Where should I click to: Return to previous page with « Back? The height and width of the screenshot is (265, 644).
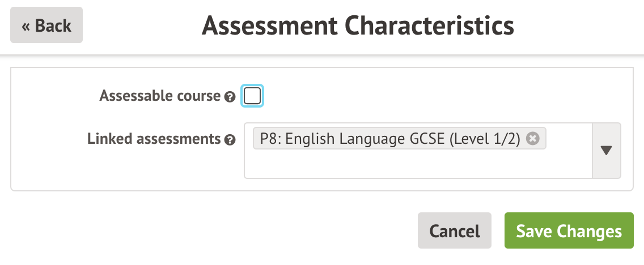click(x=46, y=25)
